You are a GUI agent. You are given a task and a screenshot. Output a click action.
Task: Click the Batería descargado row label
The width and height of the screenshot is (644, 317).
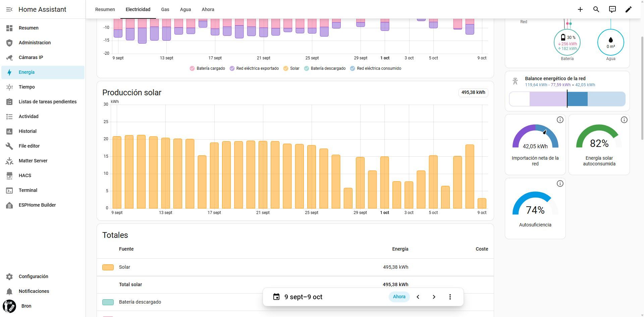[140, 302]
